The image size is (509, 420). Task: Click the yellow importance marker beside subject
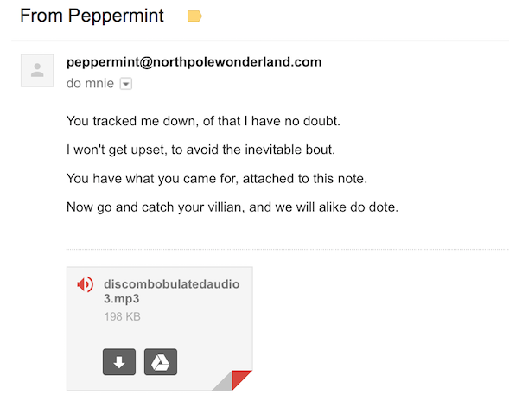click(x=194, y=16)
